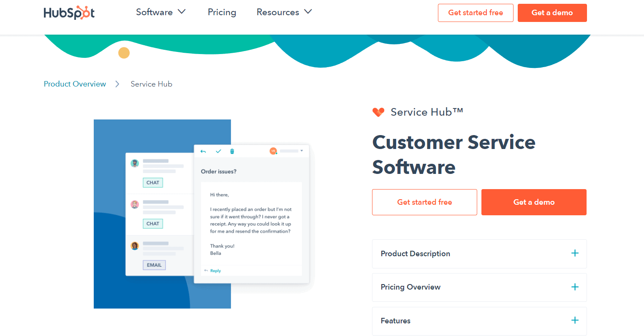This screenshot has height=336, width=644.
Task: Open the Resources dropdown in the navigation
Action: (x=284, y=12)
